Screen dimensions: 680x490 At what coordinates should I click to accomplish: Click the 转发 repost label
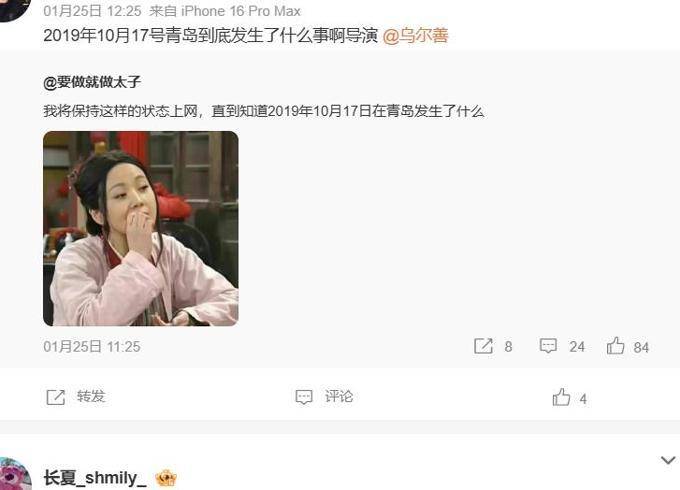point(91,396)
